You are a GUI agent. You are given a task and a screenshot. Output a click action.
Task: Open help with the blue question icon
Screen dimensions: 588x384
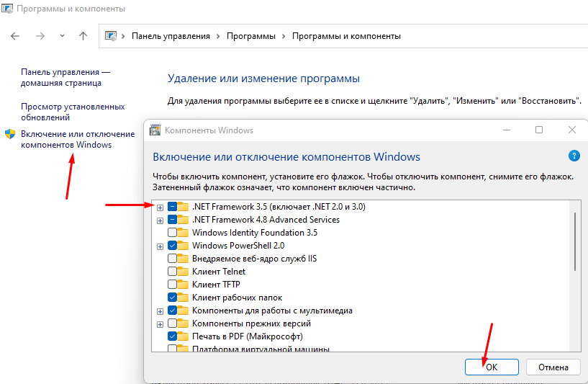[x=574, y=156]
